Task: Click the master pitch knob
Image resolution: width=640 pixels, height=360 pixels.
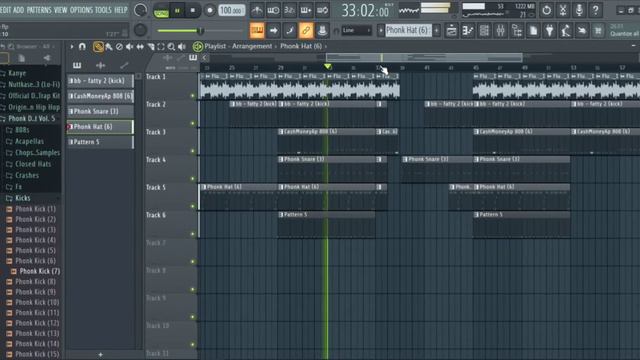Action: [140, 29]
